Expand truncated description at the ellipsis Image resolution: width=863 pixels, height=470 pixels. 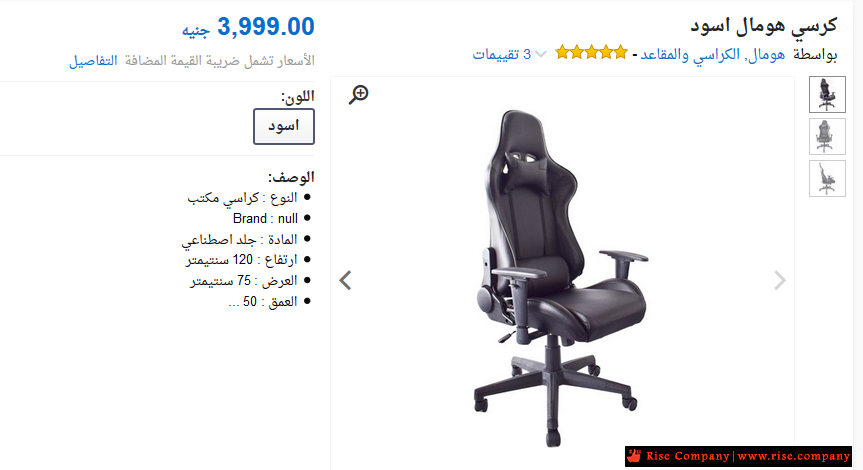234,302
